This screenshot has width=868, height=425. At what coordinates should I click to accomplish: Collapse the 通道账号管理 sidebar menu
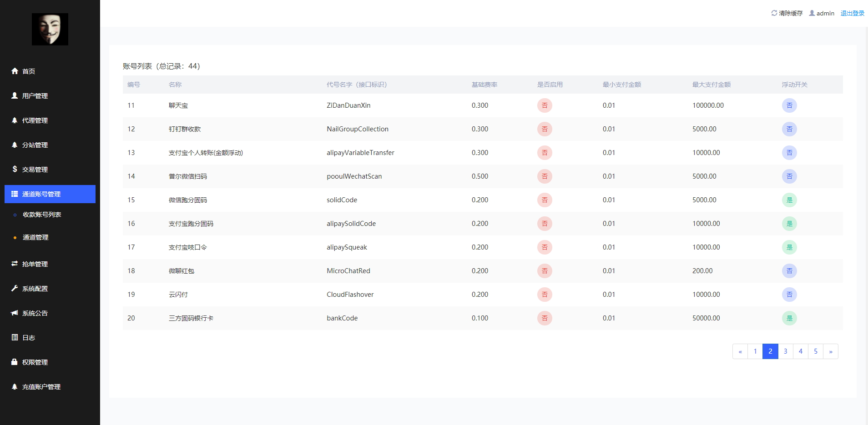click(50, 194)
